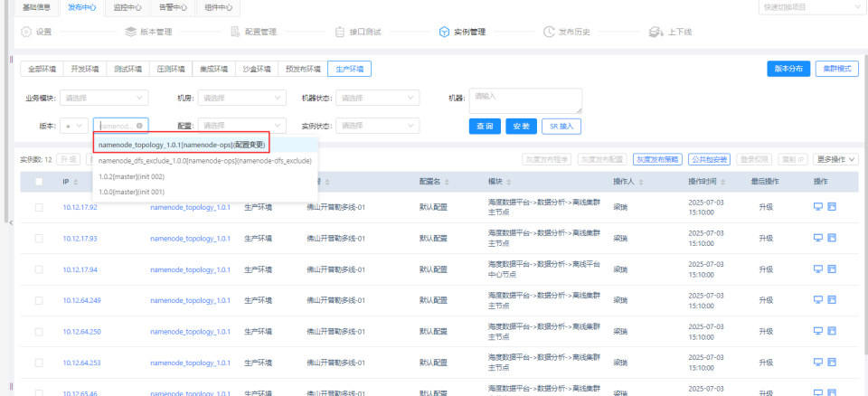Click the 配置管理 document icon
The height and width of the screenshot is (396, 868).
235,32
